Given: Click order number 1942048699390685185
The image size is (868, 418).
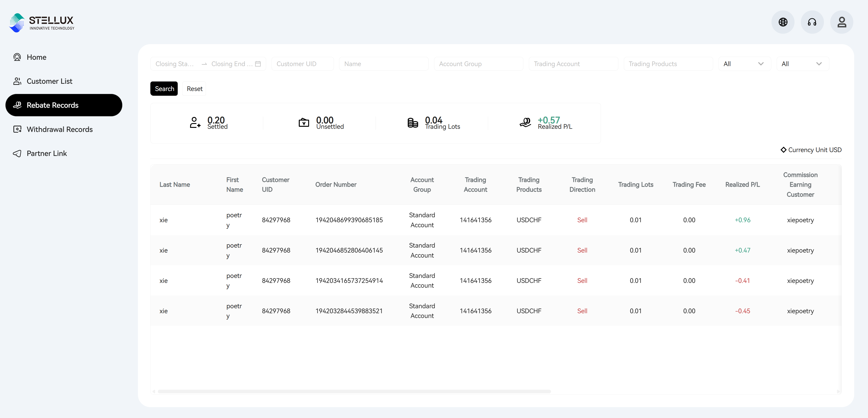Looking at the screenshot, I should [x=349, y=220].
